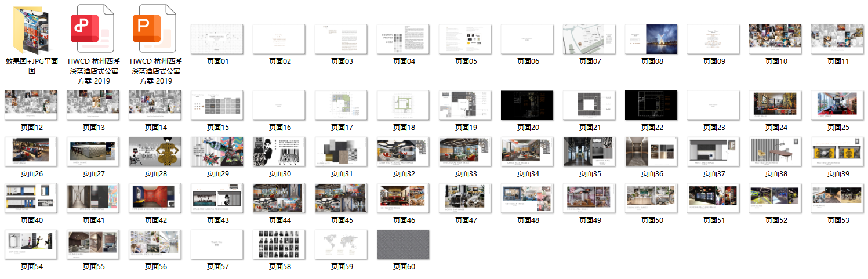
Task: Select the black floor plan 页面20
Action: point(527,105)
